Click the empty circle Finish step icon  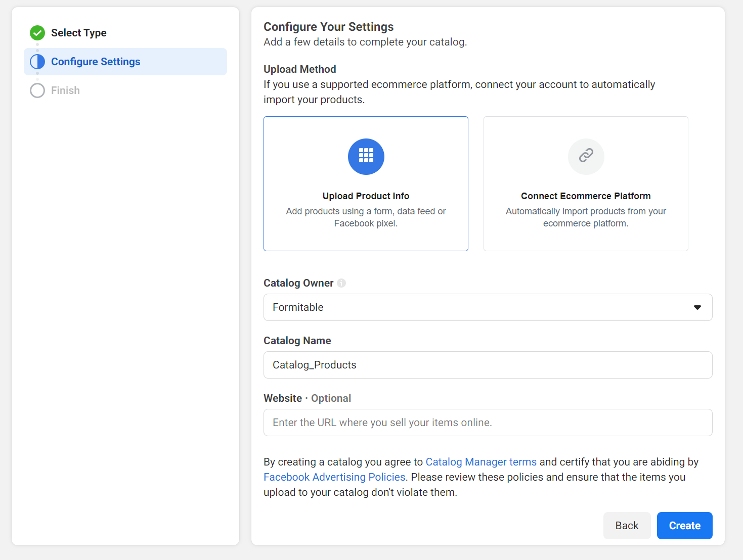[37, 90]
